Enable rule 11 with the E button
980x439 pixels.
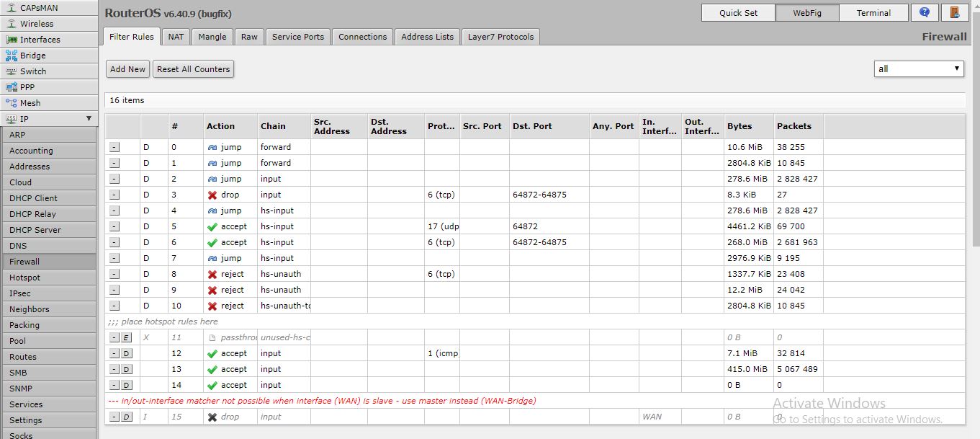tap(126, 337)
